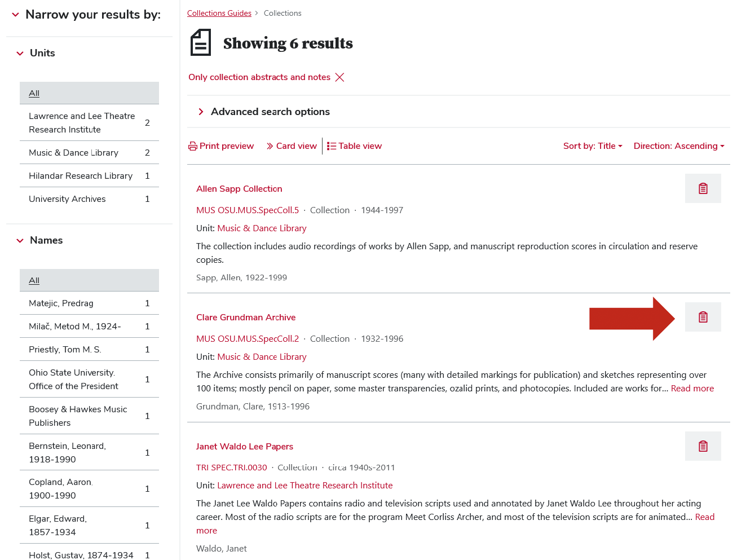Collapse the Names facet section
Image resolution: width=737 pixels, height=560 pixels.
(x=20, y=241)
